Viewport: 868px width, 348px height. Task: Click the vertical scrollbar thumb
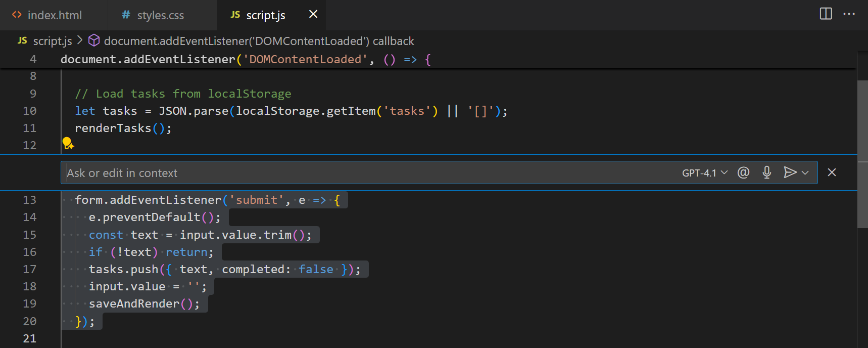862,152
